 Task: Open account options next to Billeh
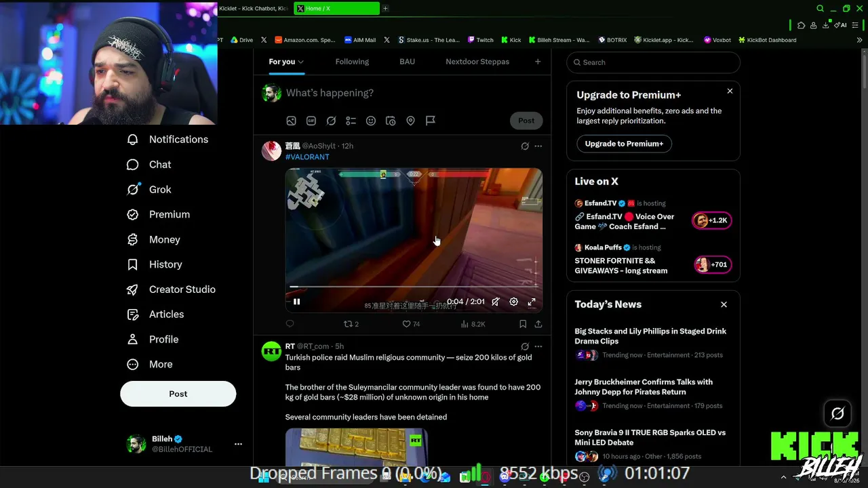(238, 444)
